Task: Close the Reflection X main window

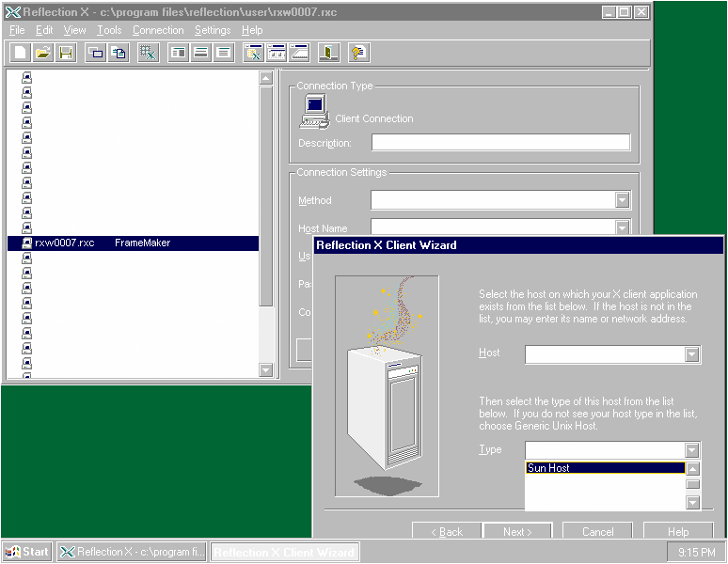Action: 641,12
